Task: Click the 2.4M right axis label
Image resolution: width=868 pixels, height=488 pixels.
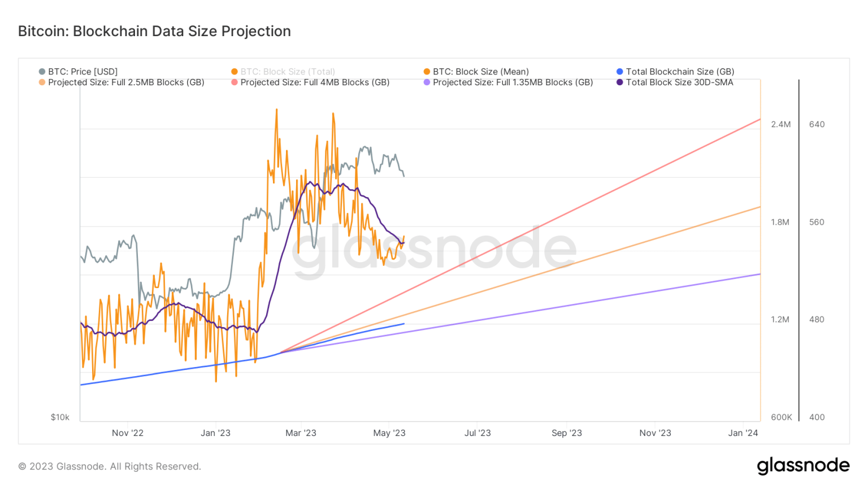Action: tap(780, 124)
